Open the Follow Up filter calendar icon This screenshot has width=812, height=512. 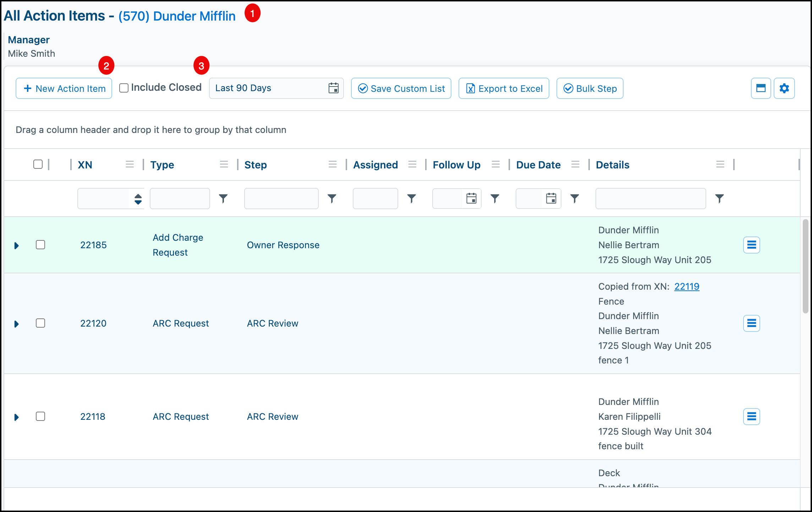click(471, 199)
